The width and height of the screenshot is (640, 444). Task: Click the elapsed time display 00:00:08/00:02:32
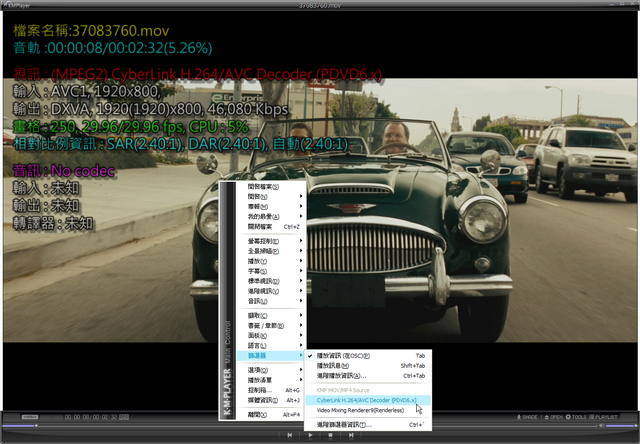[91, 417]
